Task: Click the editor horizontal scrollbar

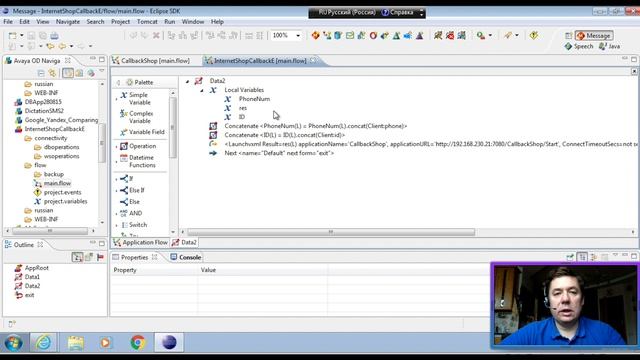Action: tap(331, 232)
